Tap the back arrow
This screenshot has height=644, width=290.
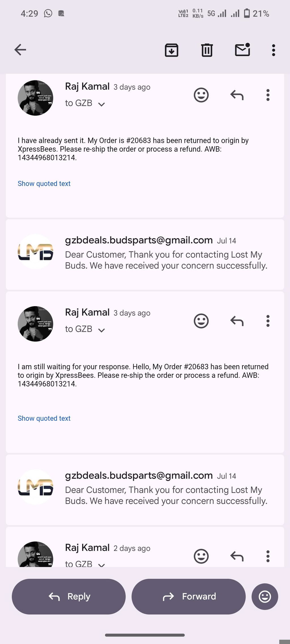point(20,50)
